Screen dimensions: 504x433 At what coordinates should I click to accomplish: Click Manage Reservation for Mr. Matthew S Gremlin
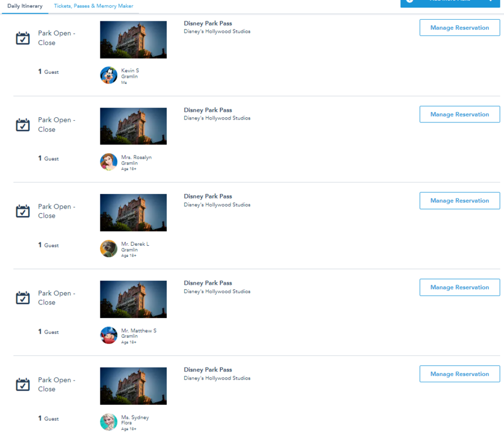point(459,288)
